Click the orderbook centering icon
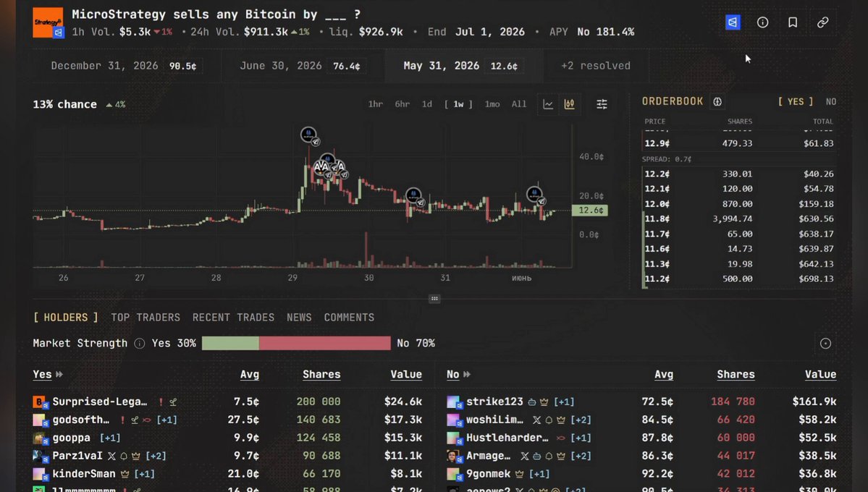868x492 pixels. pyautogui.click(x=717, y=102)
